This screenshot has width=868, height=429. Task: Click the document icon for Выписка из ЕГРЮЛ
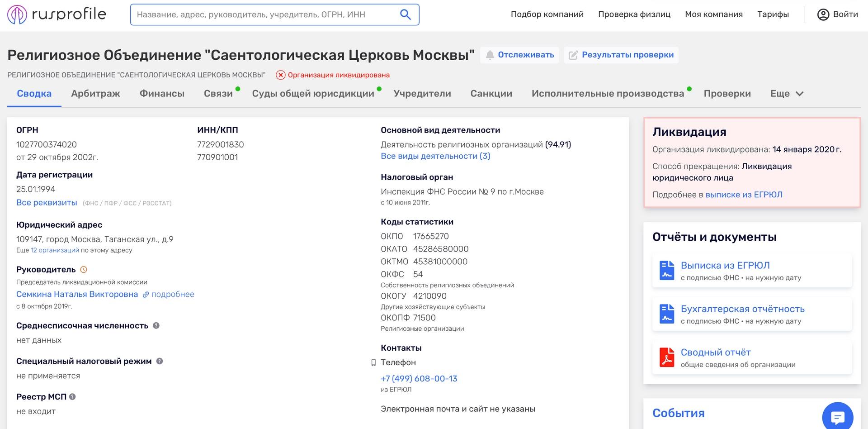click(667, 270)
